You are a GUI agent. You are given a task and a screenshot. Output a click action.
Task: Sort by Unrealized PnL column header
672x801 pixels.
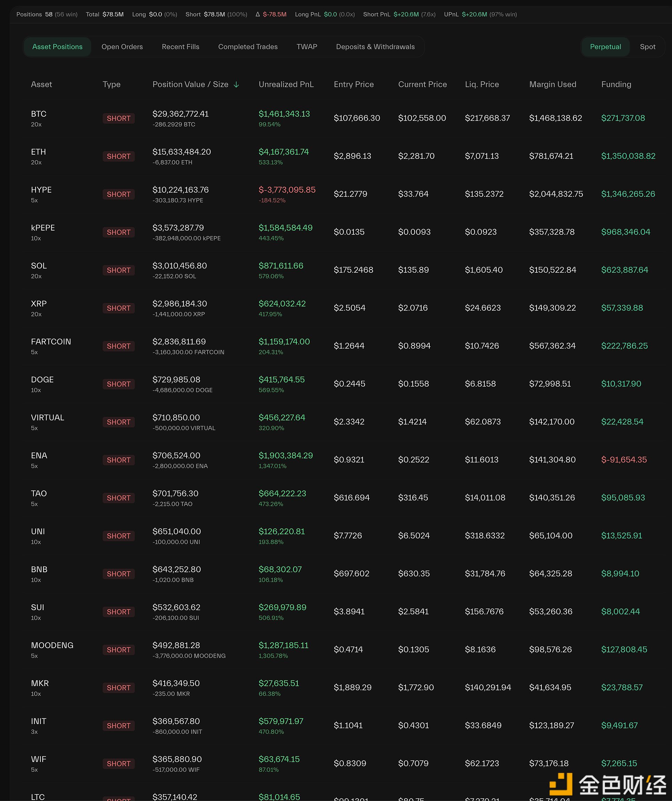click(286, 84)
